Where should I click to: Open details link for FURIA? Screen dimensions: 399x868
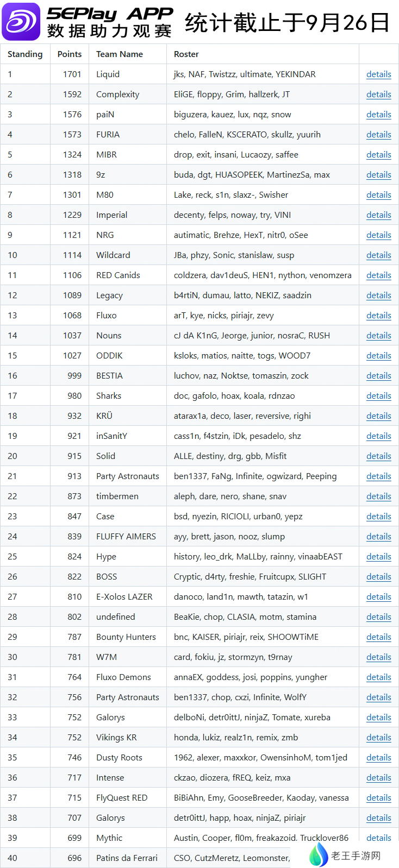379,135
